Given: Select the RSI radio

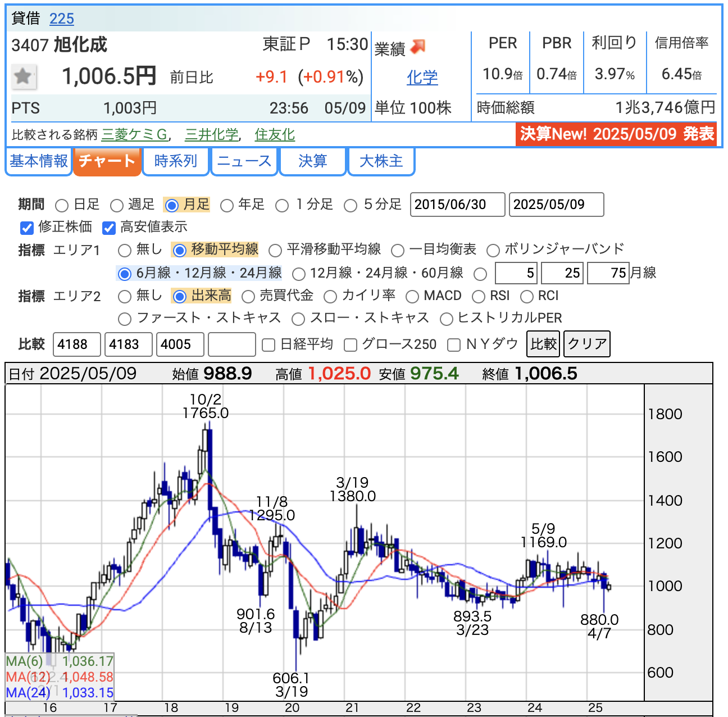Looking at the screenshot, I should point(479,297).
